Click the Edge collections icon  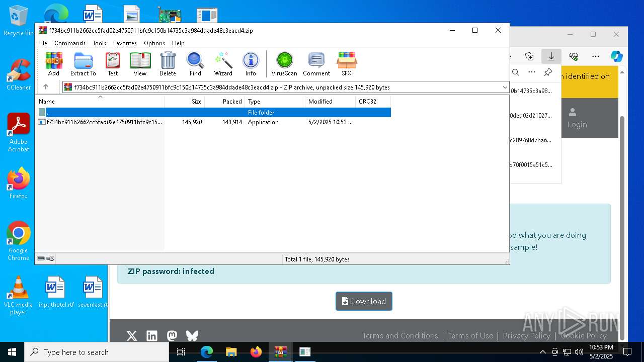[x=529, y=56]
